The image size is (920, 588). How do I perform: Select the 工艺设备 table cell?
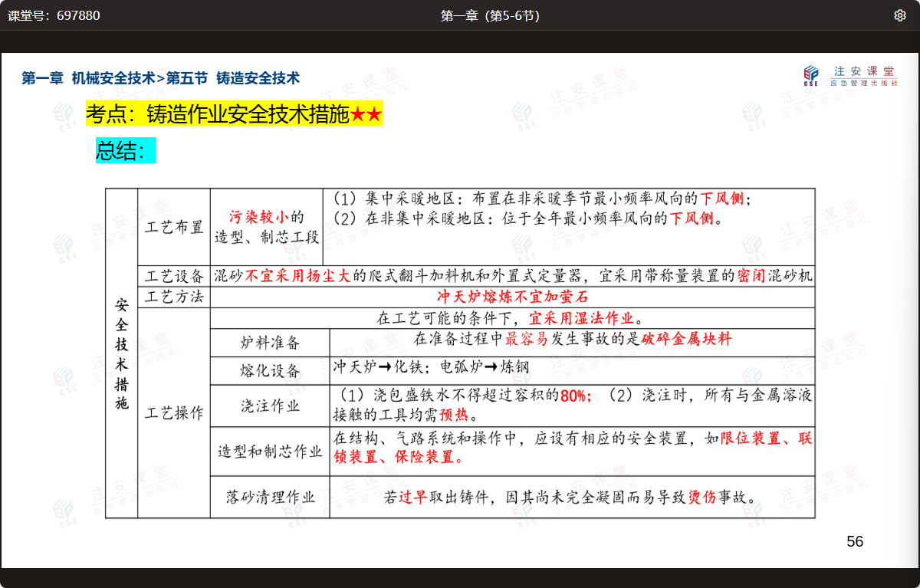pos(174,276)
